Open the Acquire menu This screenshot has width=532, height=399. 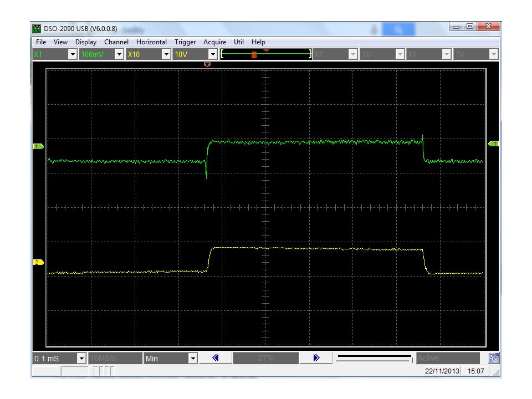tap(214, 42)
